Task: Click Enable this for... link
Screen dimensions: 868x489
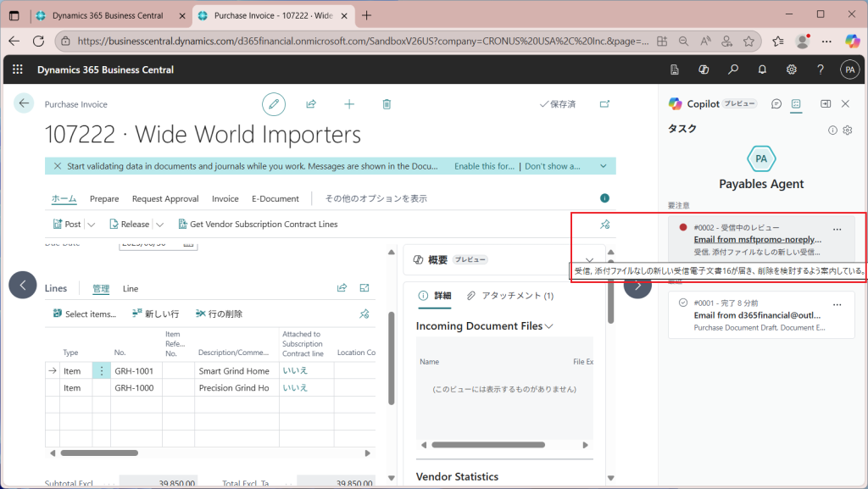Action: 484,166
